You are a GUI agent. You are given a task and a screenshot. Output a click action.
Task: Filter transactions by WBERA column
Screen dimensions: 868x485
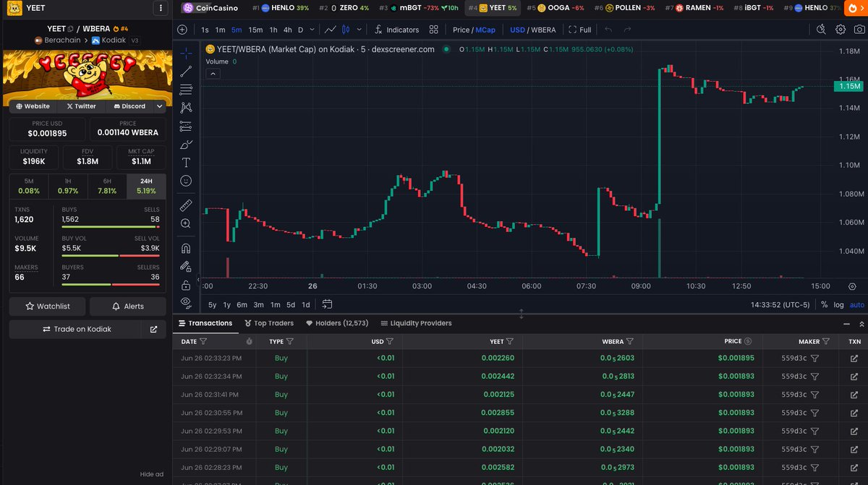(x=630, y=341)
